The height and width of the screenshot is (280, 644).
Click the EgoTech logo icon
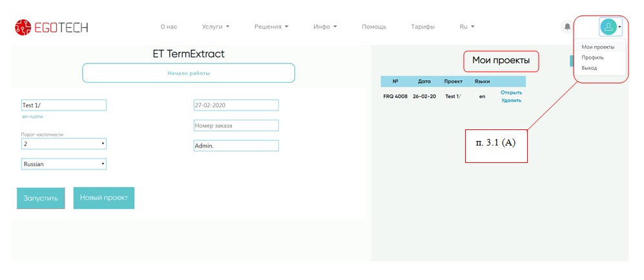point(23,27)
